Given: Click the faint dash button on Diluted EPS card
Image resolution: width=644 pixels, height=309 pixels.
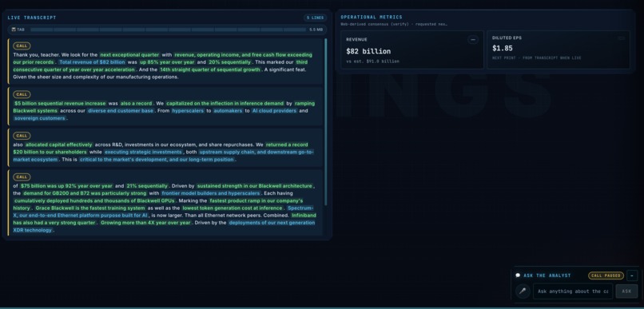Looking at the screenshot, I should click(622, 38).
